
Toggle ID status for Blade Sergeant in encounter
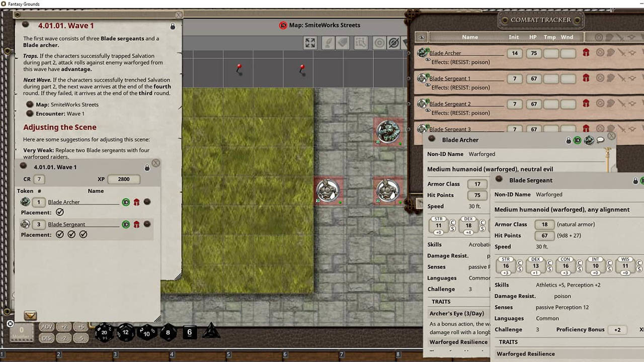point(126,224)
